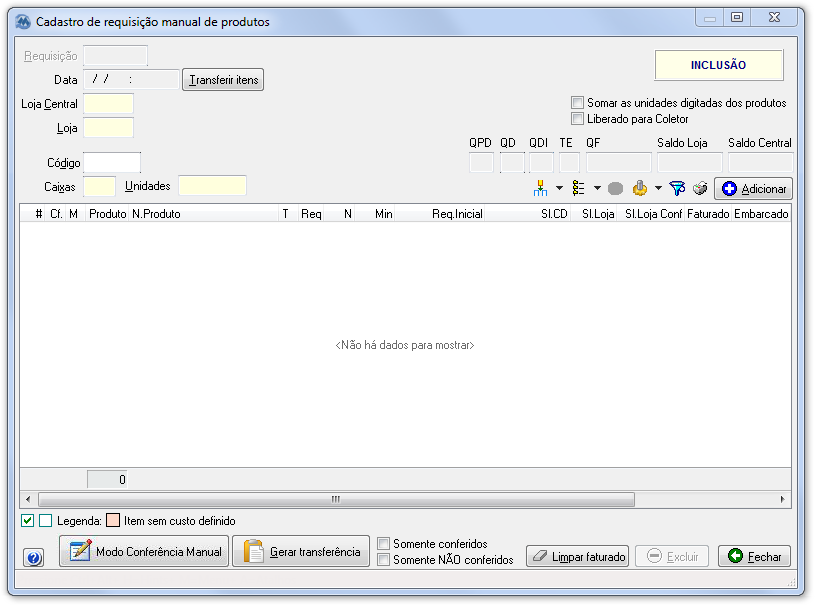
Task: Tick the empty checkbox beside Legenda
Action: coord(46,520)
